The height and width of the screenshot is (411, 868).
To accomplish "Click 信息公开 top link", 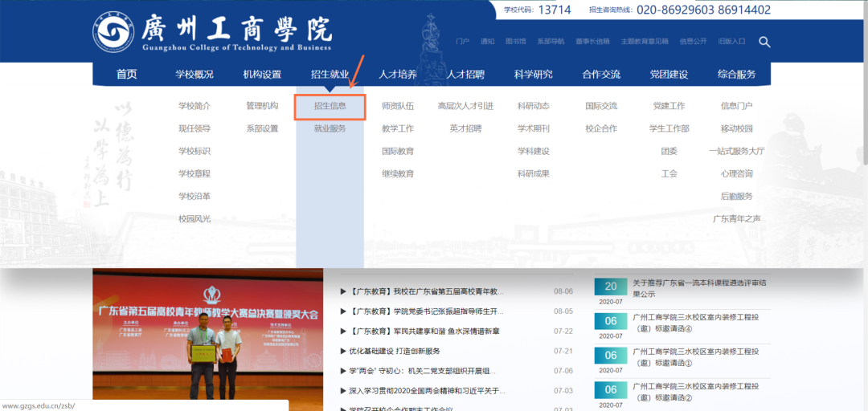I will (693, 42).
